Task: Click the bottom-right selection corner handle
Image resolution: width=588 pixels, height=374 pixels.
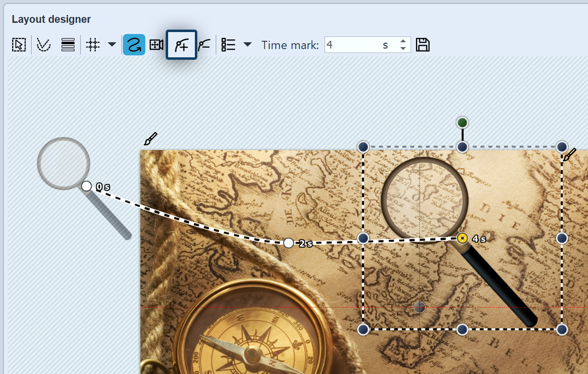Action: (562, 329)
